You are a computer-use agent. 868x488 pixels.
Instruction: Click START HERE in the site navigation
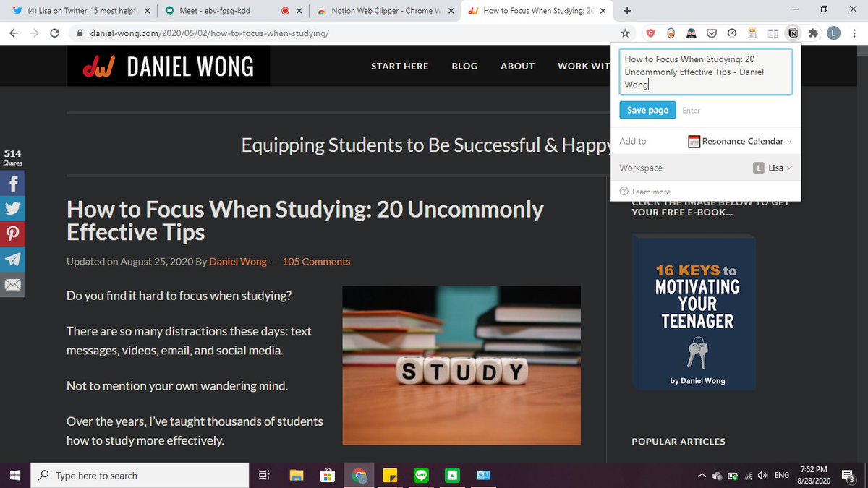[x=399, y=66]
